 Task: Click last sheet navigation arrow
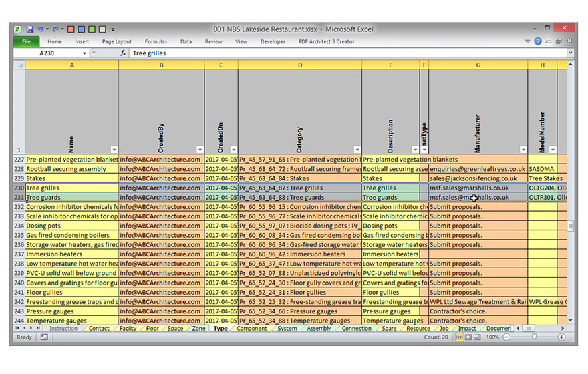pyautogui.click(x=38, y=328)
